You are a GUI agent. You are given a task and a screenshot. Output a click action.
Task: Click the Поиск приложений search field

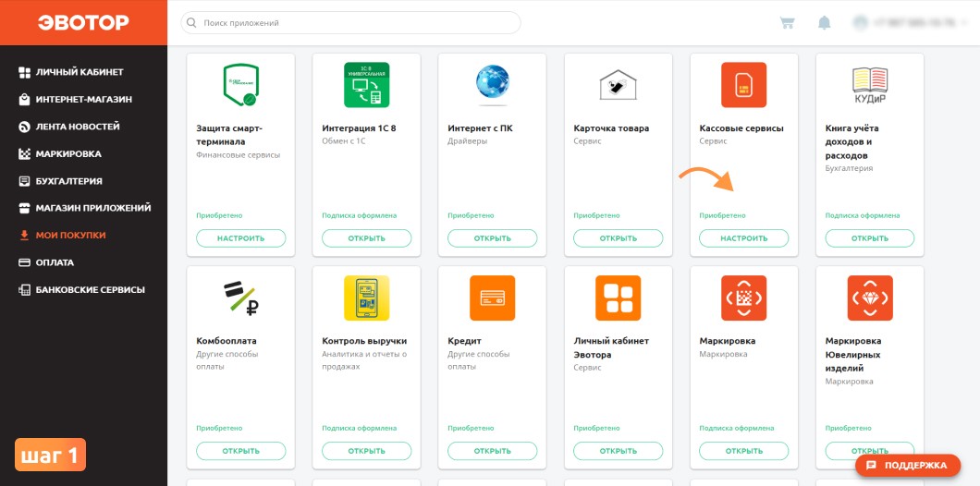(x=350, y=23)
